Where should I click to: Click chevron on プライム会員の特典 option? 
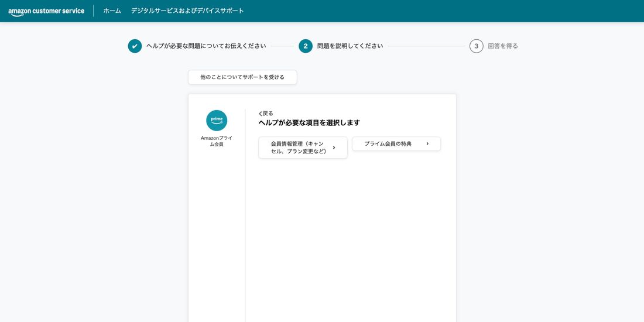427,144
